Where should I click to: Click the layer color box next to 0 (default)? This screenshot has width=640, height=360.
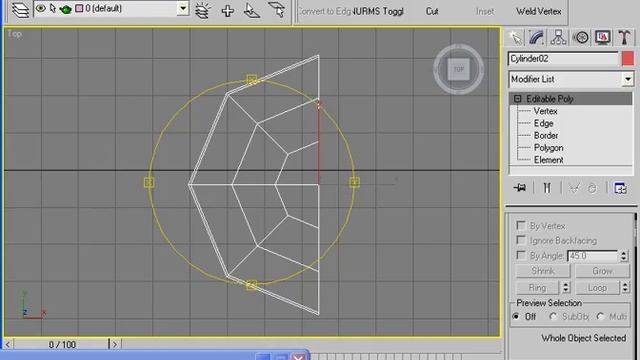79,8
